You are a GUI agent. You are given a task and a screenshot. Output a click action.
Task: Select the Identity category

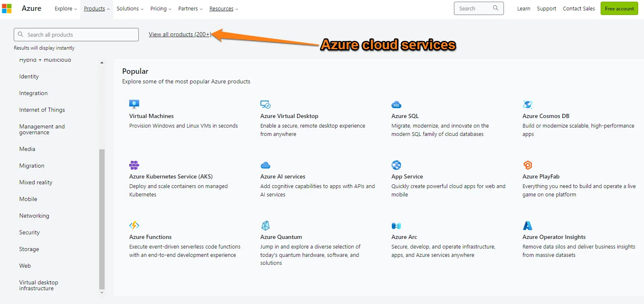point(29,76)
